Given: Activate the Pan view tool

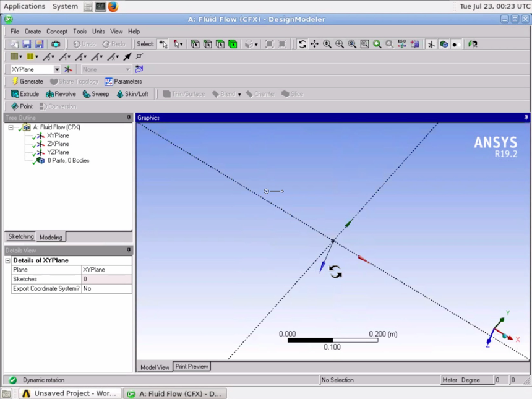Looking at the screenshot, I should click(x=314, y=45).
